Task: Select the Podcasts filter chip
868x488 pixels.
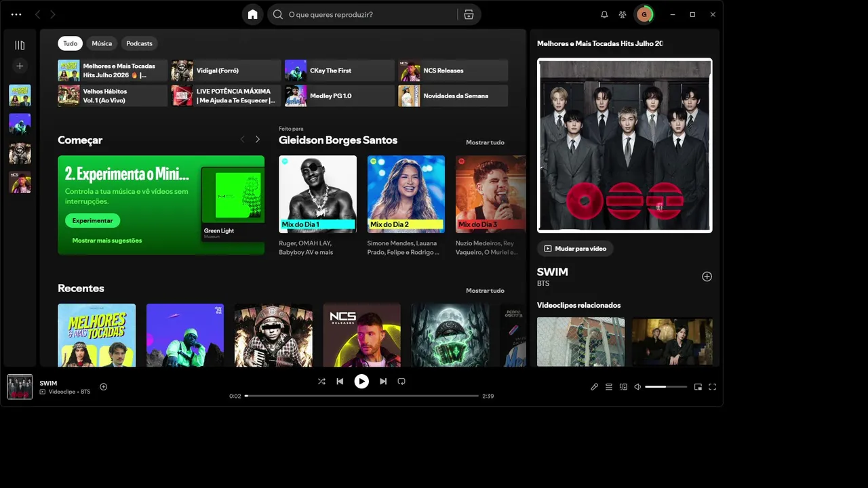Action: [x=139, y=43]
